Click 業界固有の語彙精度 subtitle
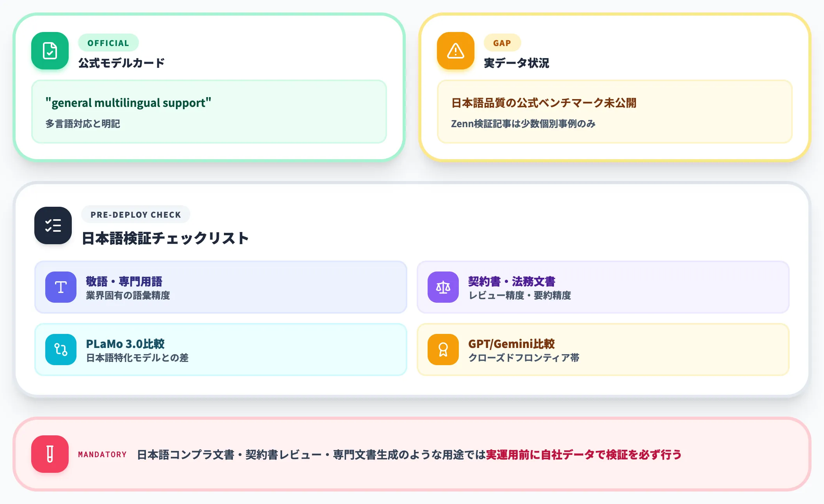The height and width of the screenshot is (504, 824). (x=128, y=295)
